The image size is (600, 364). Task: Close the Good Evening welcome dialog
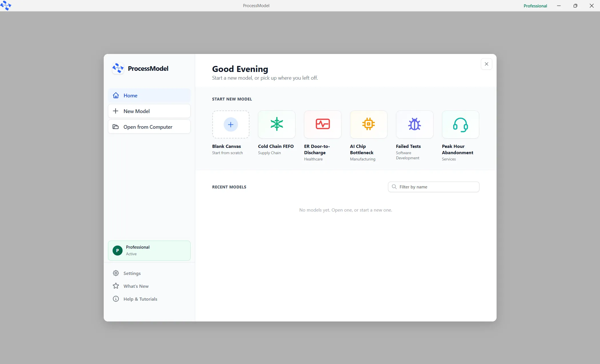[486, 64]
